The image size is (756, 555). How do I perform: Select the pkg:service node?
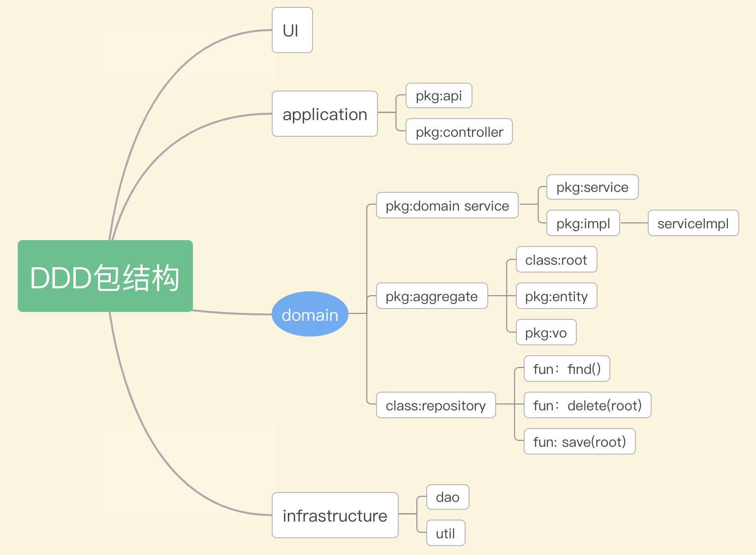coord(593,187)
